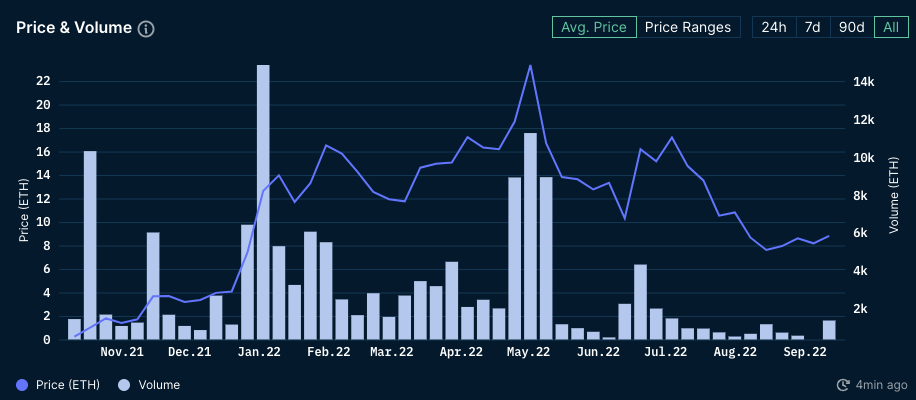Viewport: 916px width, 400px height.
Task: Click the 4min ago timestamp text
Action: (882, 385)
